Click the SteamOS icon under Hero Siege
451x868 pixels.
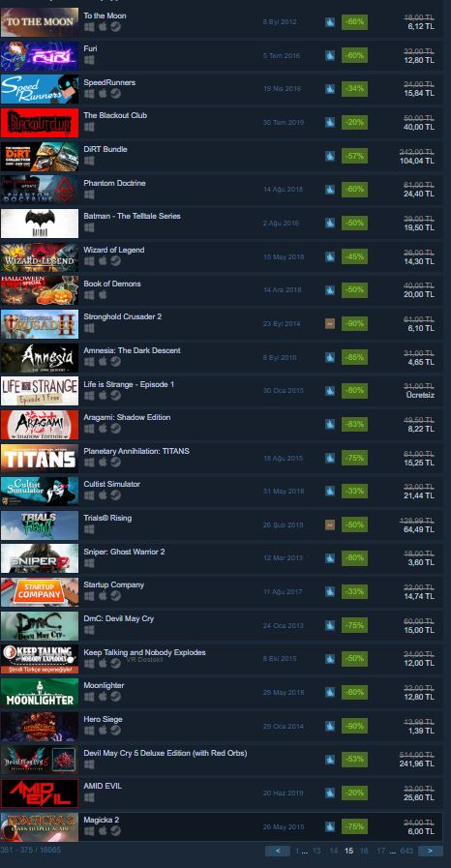pos(115,731)
